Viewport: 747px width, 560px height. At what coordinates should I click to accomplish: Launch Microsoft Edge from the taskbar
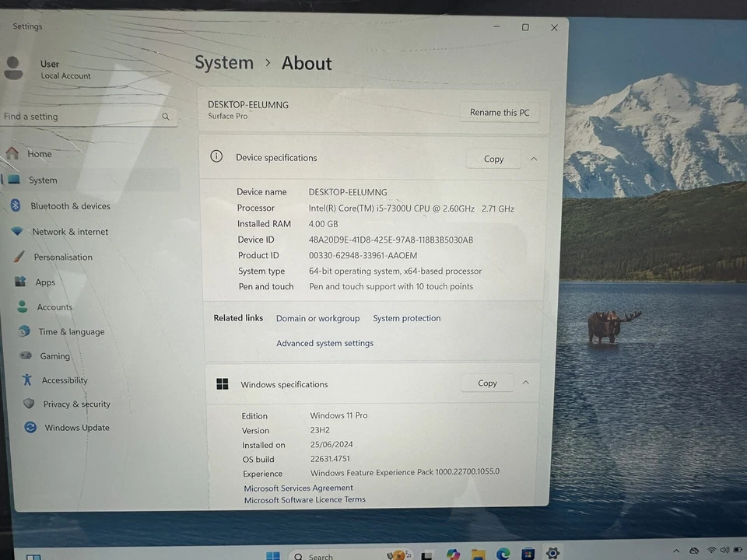503,555
